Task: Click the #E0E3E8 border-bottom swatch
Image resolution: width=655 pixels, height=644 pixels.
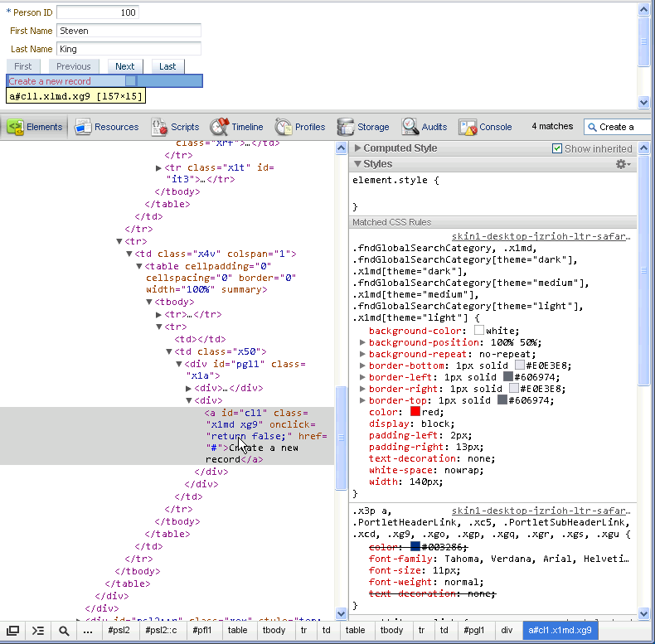Action: (x=519, y=365)
